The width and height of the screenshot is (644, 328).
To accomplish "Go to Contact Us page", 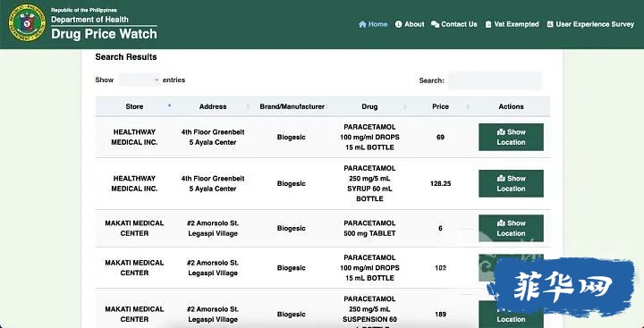I will (x=454, y=24).
